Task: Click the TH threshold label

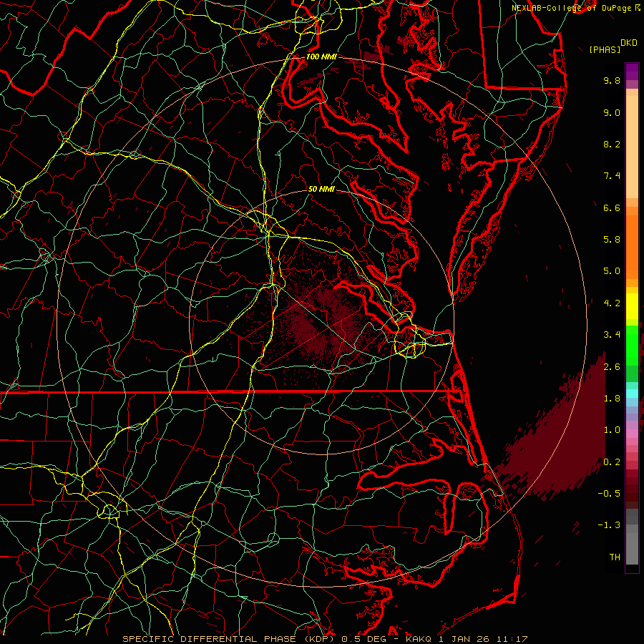Action: [615, 557]
